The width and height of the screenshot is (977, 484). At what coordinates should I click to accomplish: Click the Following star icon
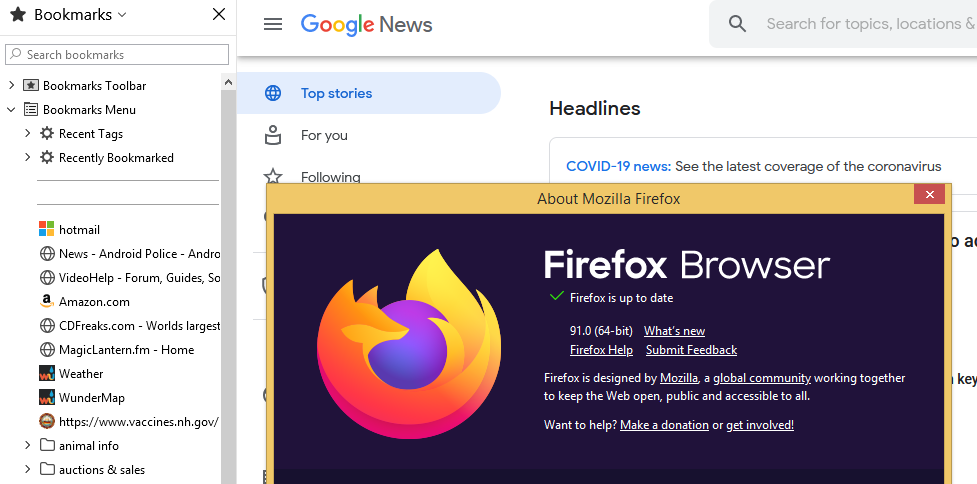(x=273, y=176)
